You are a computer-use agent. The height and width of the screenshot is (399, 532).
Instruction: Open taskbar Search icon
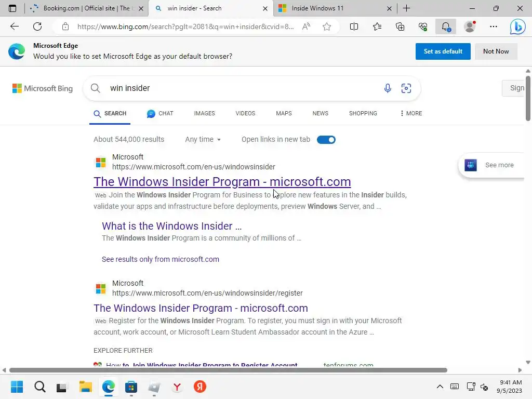(39, 387)
